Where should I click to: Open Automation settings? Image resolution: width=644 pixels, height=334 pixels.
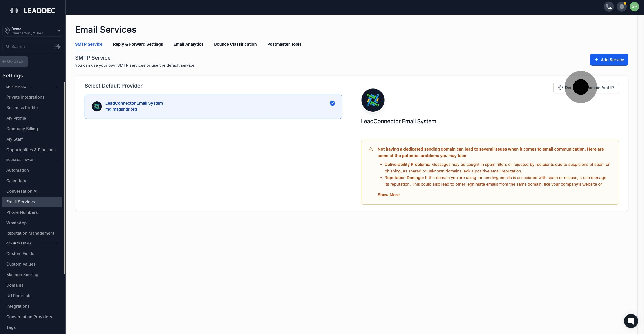[18, 170]
